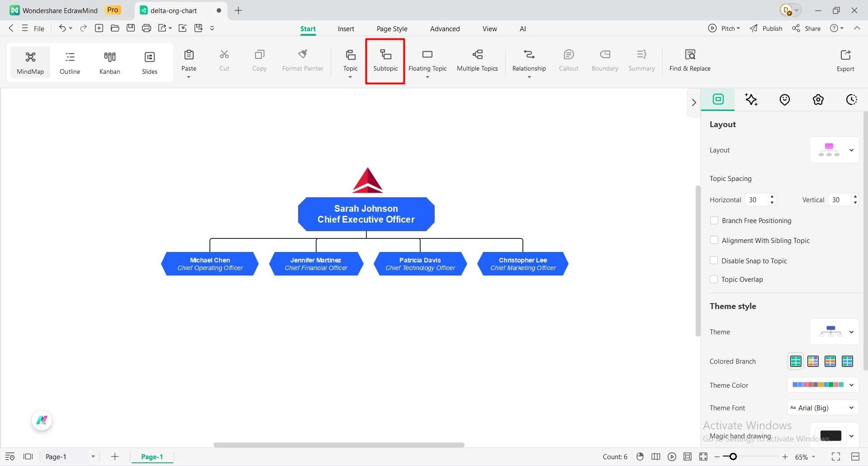Select the Sarah Johnson CEO topic
Image resolution: width=868 pixels, height=466 pixels.
pos(366,214)
